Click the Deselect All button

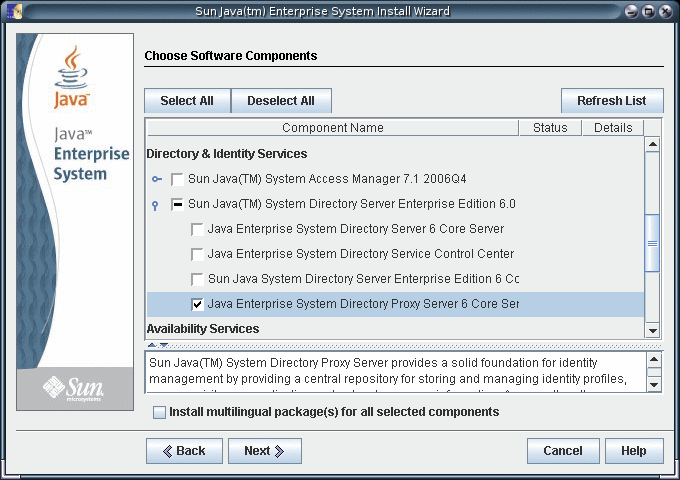pos(281,101)
